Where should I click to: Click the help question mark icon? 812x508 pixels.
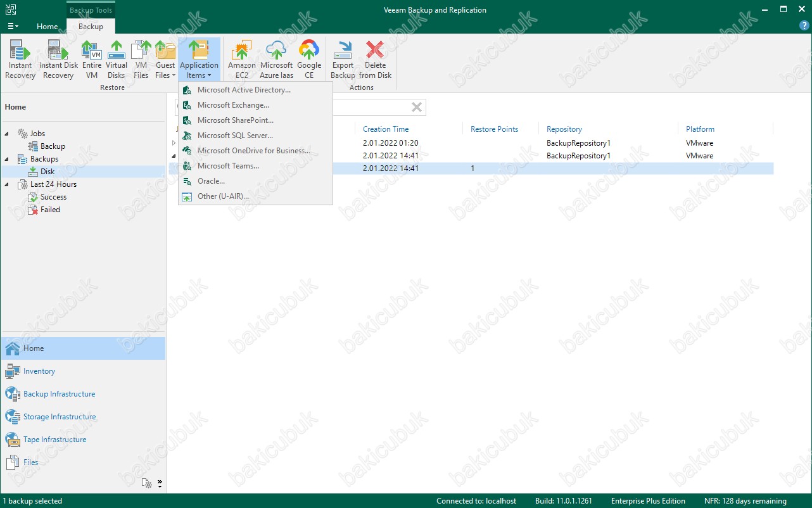tap(803, 25)
